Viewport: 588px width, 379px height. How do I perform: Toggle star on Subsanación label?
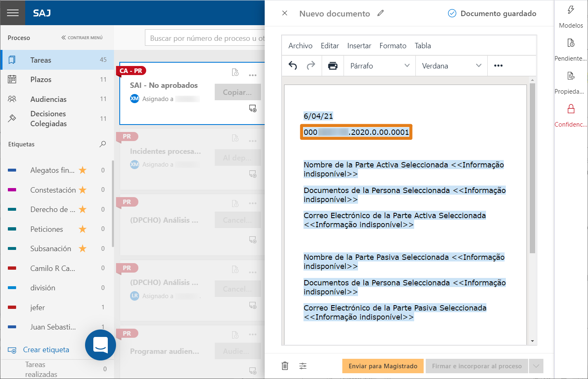click(83, 249)
